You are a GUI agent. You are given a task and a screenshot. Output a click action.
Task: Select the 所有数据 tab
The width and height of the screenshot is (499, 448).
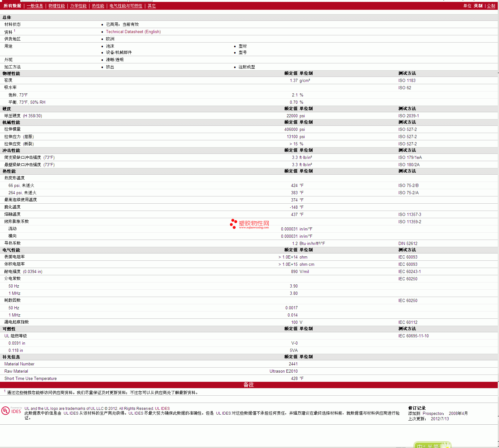click(12, 6)
